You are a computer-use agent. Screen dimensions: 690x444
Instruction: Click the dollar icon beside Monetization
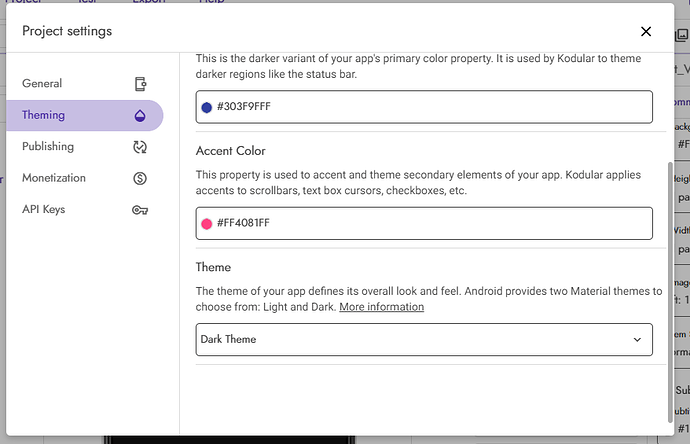point(141,179)
